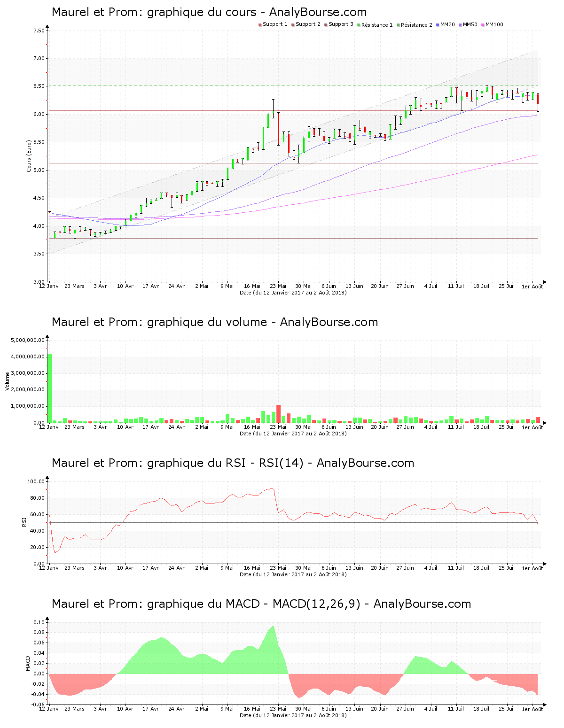This screenshot has width=564, height=728.
Task: Click '1er Août' date on price chart axis
Action: click(532, 287)
